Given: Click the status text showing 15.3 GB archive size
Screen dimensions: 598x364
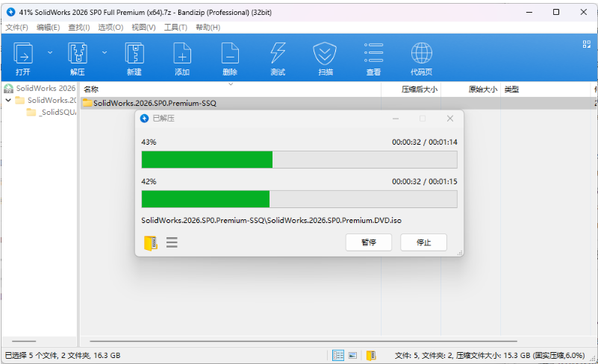Looking at the screenshot, I should tap(490, 356).
